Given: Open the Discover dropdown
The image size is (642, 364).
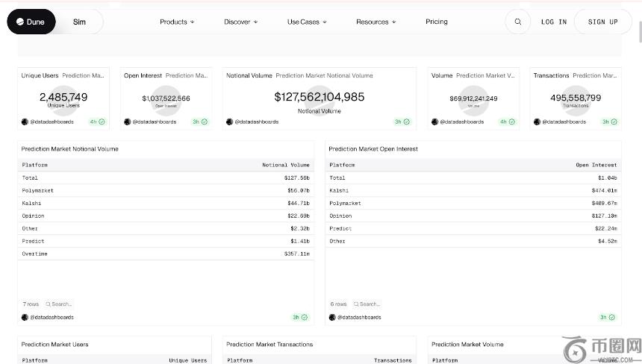Looking at the screenshot, I should coord(240,22).
